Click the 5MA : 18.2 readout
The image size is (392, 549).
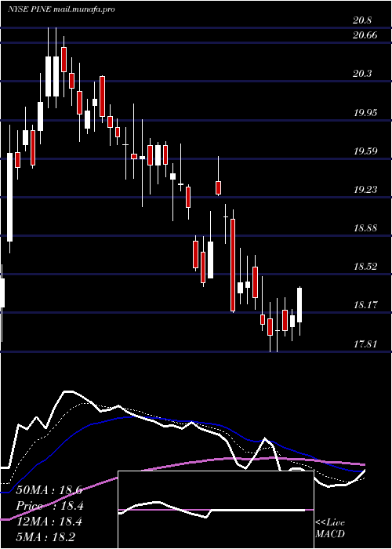[x=45, y=536]
